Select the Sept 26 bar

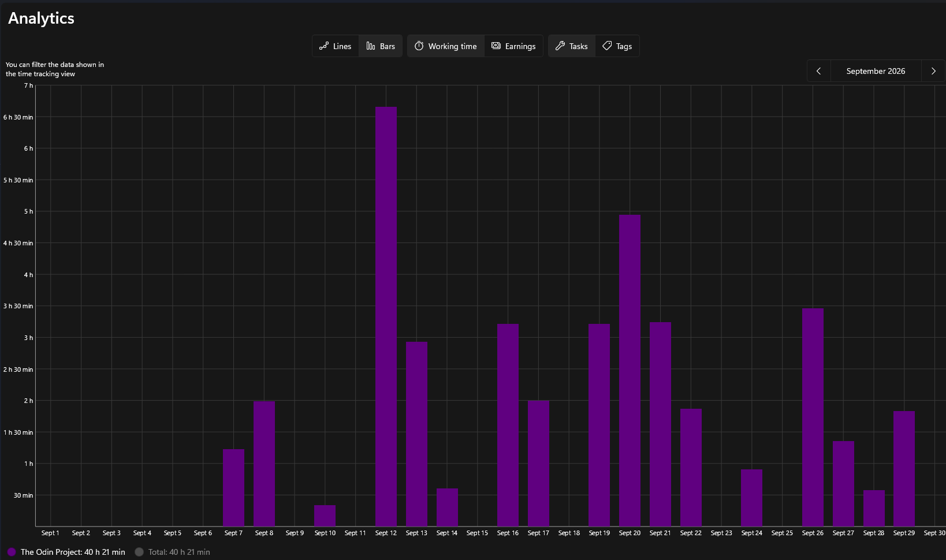[x=813, y=417]
